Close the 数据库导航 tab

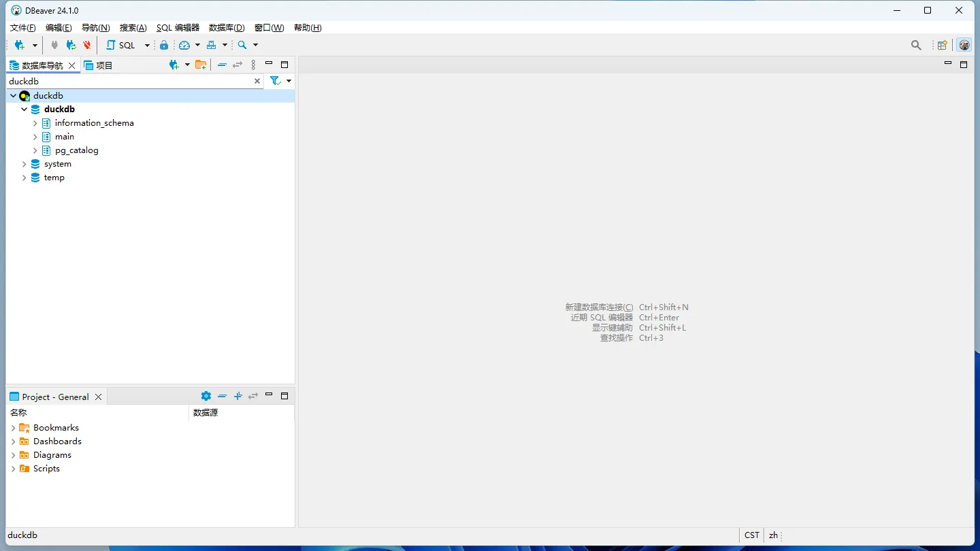click(72, 65)
